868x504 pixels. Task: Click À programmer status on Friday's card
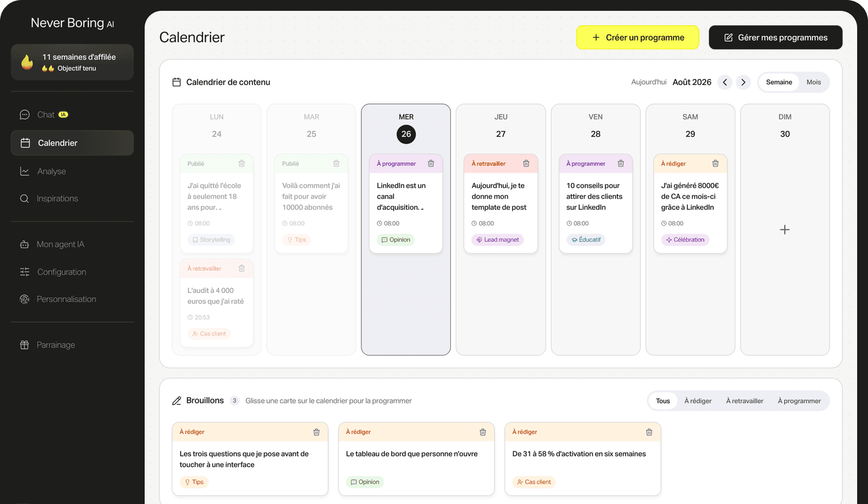pos(586,163)
